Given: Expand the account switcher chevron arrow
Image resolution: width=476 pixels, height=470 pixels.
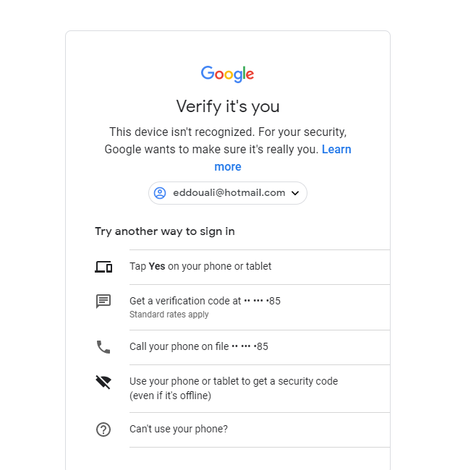Looking at the screenshot, I should point(294,193).
